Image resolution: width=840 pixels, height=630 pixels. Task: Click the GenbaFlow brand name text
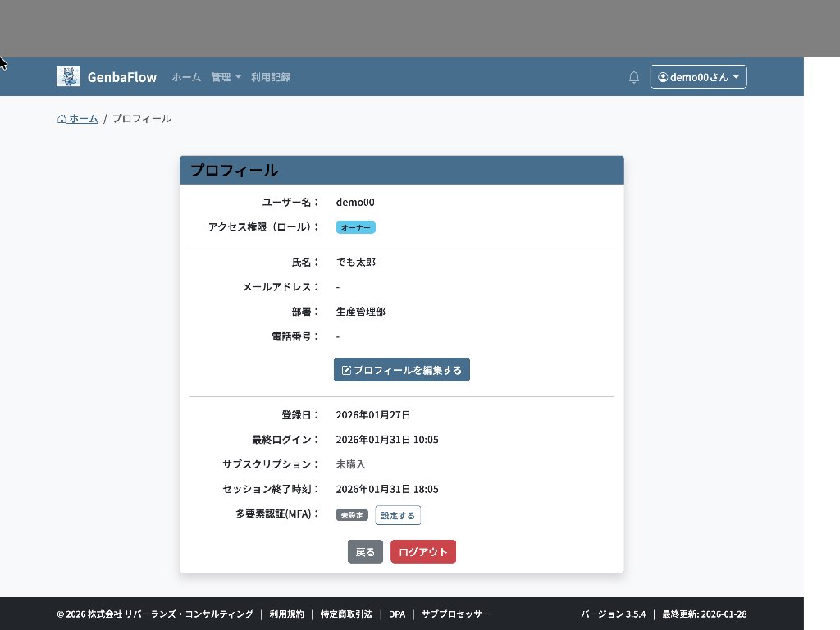pyautogui.click(x=122, y=77)
